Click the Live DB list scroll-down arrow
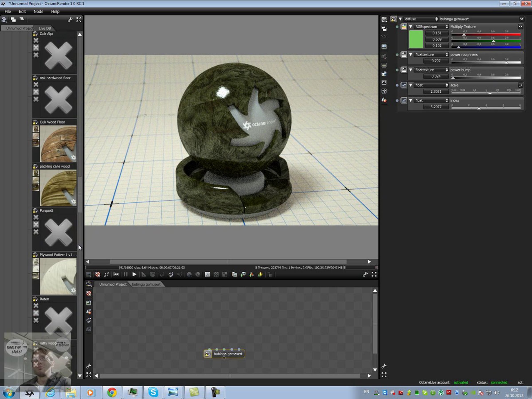The image size is (532, 399). (x=80, y=376)
